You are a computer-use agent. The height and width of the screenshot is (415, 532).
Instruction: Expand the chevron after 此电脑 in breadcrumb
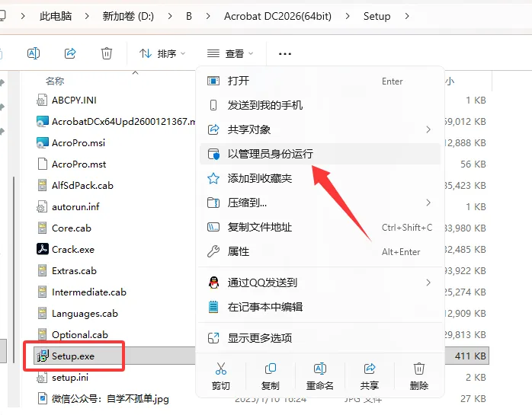point(87,16)
